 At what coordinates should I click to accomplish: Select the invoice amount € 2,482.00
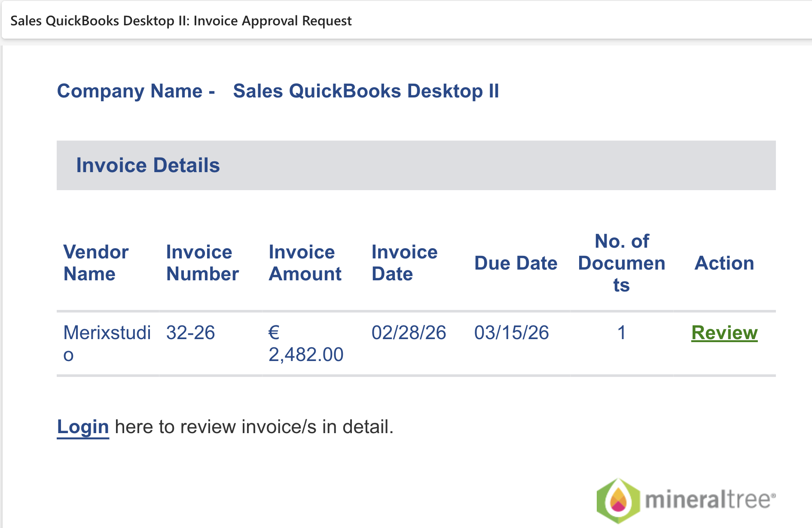click(x=306, y=343)
